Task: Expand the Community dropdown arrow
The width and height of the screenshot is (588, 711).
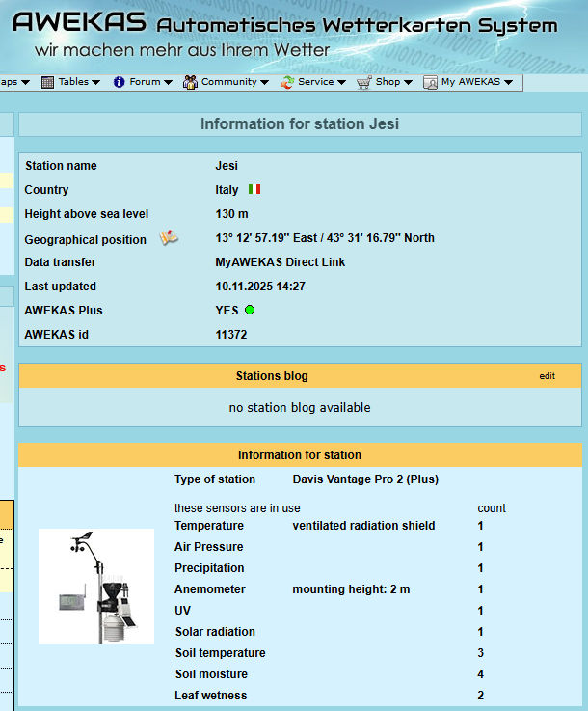Action: 264,82
